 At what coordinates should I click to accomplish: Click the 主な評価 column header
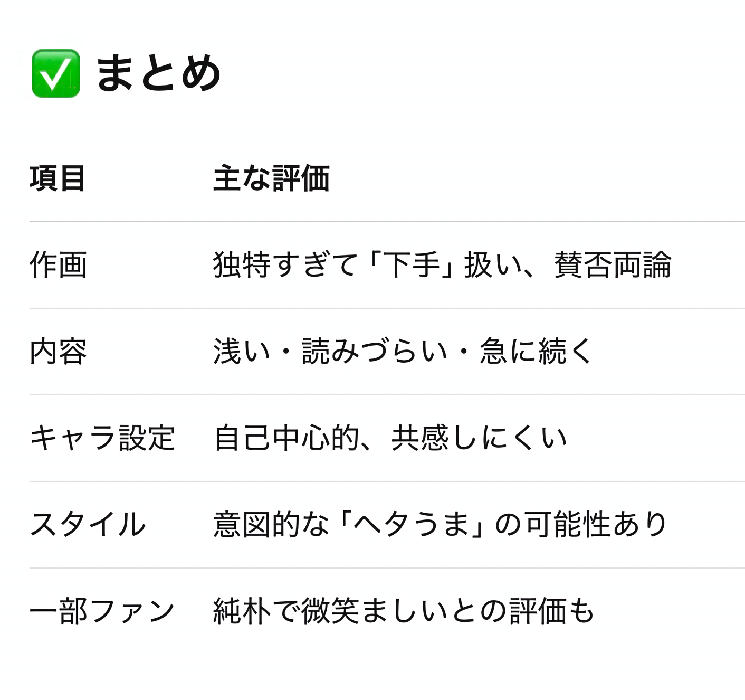click(x=272, y=178)
